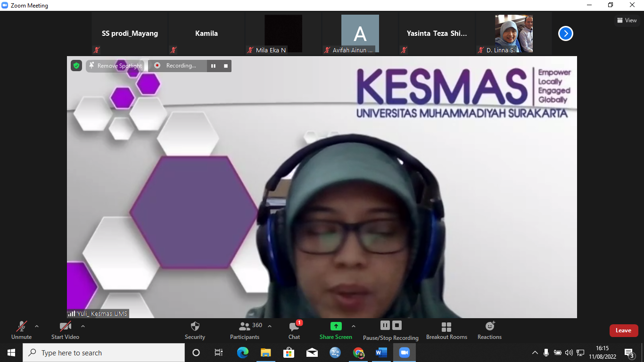Unmute the microphone
644x362 pixels.
[21, 330]
